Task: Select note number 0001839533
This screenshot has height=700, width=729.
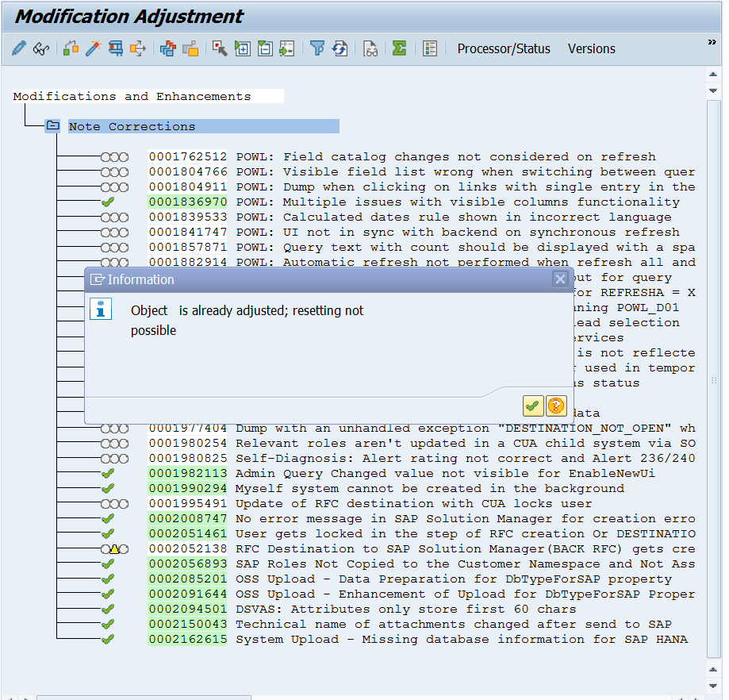Action: [x=188, y=217]
